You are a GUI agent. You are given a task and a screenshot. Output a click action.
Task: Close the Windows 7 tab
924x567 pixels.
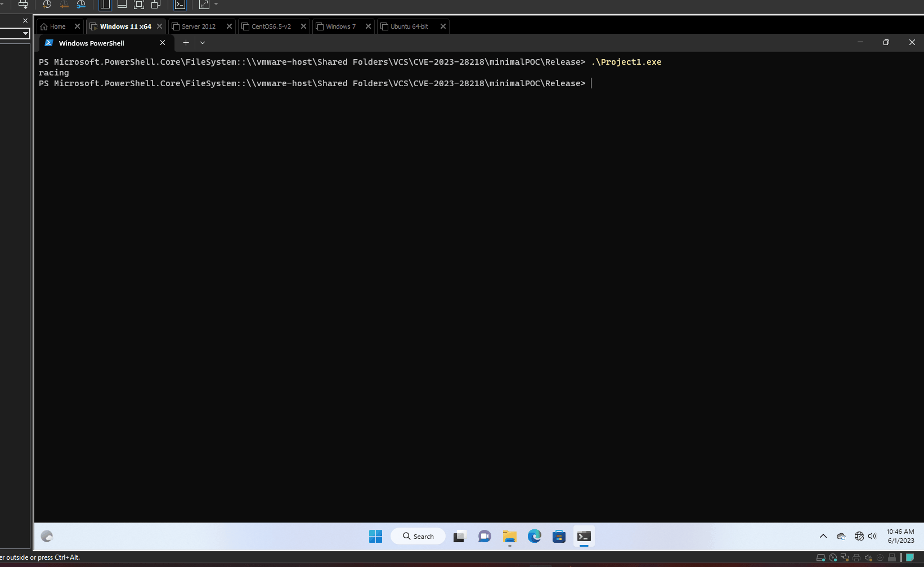pyautogui.click(x=368, y=26)
